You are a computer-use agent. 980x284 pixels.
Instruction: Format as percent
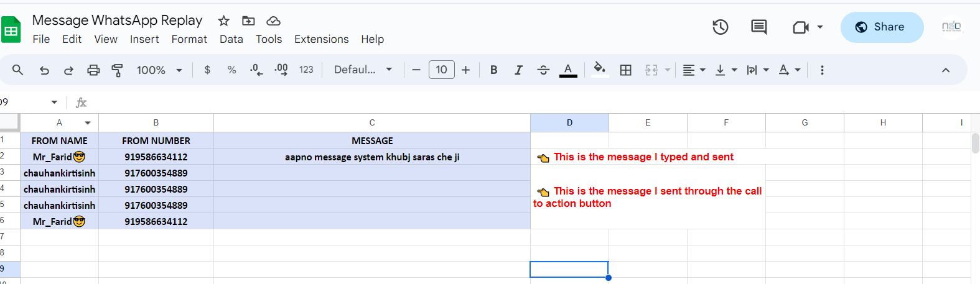coord(231,70)
